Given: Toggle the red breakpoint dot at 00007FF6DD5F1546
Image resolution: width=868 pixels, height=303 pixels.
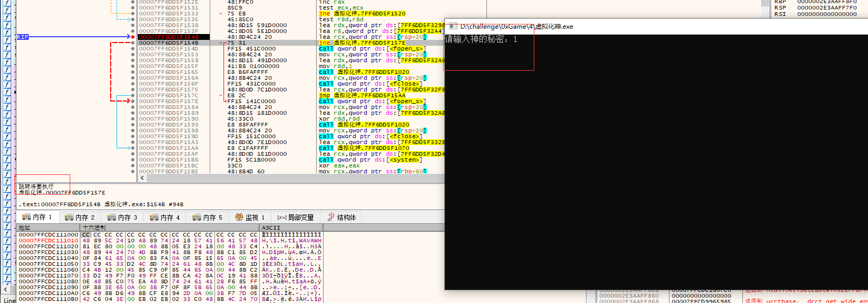Looking at the screenshot, I should (133, 37).
